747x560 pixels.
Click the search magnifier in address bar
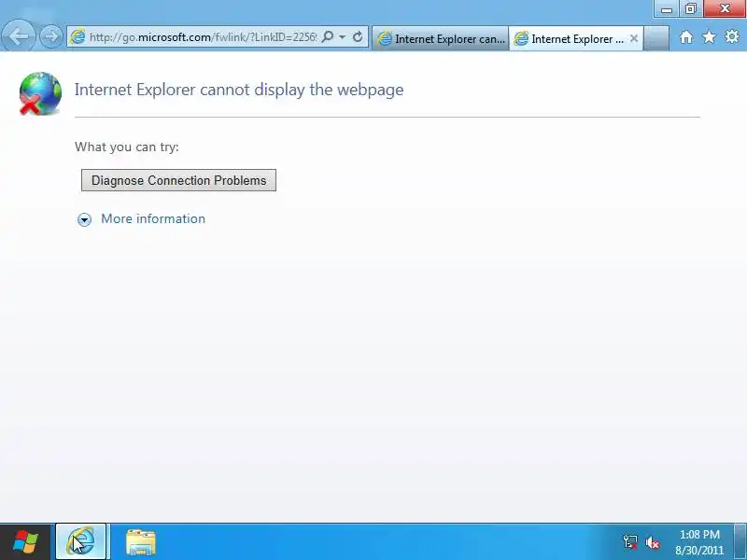[328, 36]
